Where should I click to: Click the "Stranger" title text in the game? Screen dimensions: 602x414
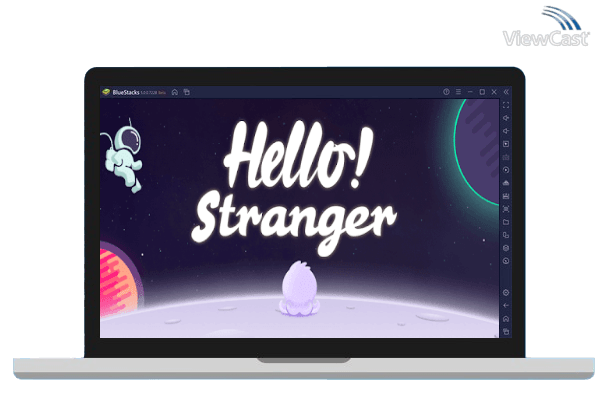(294, 224)
